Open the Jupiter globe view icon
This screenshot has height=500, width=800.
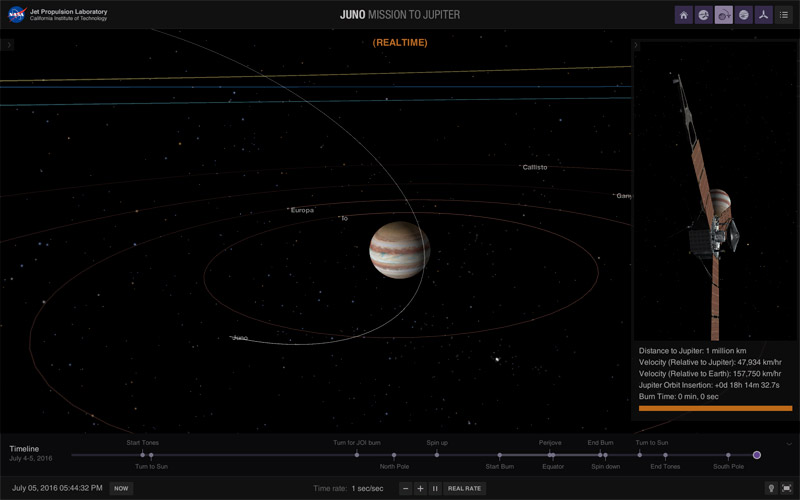743,15
